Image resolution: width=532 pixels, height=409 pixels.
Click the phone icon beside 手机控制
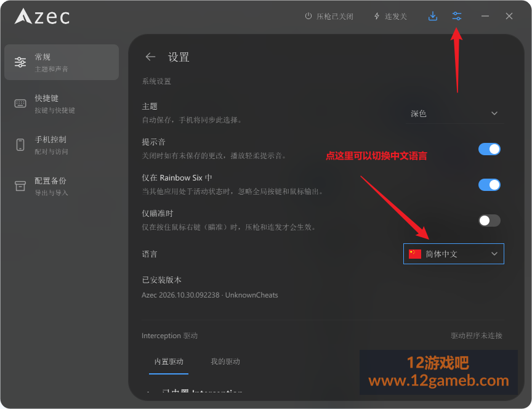[20, 145]
